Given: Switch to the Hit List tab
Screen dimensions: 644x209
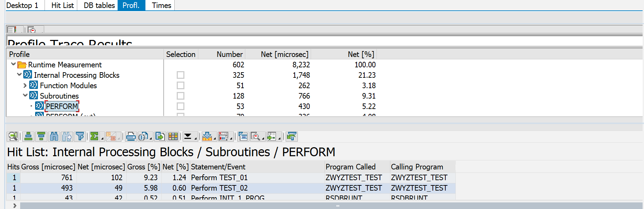Looking at the screenshot, I should point(63,5).
